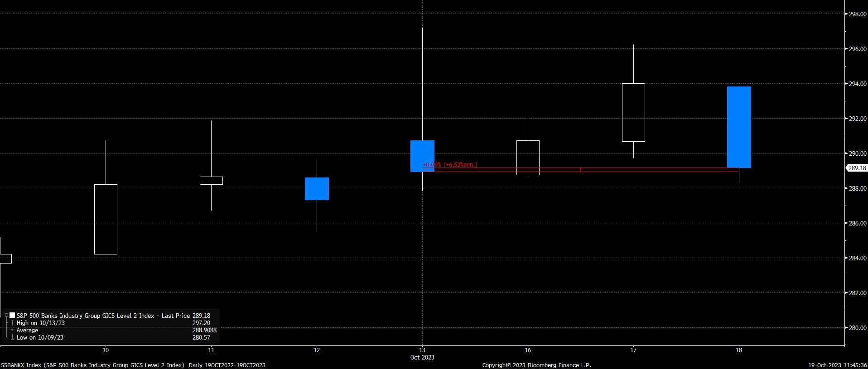The width and height of the screenshot is (868, 369).
Task: Click the 19-Oct-2023 11:45:36 timestamp
Action: click(x=838, y=365)
